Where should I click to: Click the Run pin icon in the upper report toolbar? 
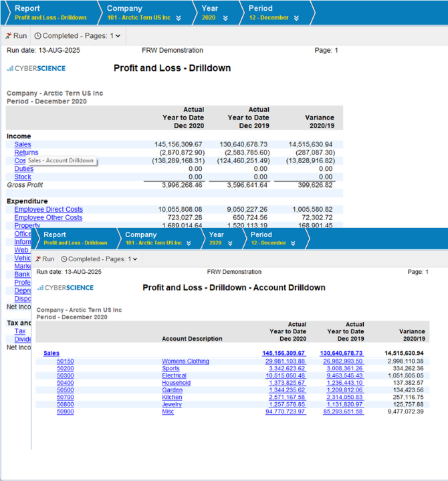(9, 36)
